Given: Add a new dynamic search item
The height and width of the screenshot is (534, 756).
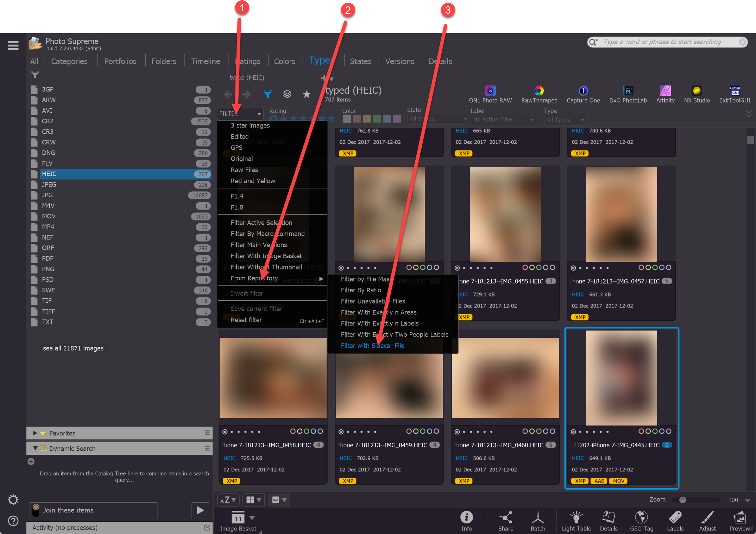Looking at the screenshot, I should click(x=31, y=461).
